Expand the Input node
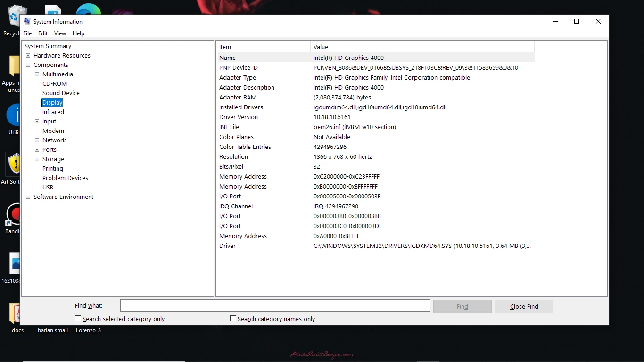The height and width of the screenshot is (362, 644). point(37,122)
